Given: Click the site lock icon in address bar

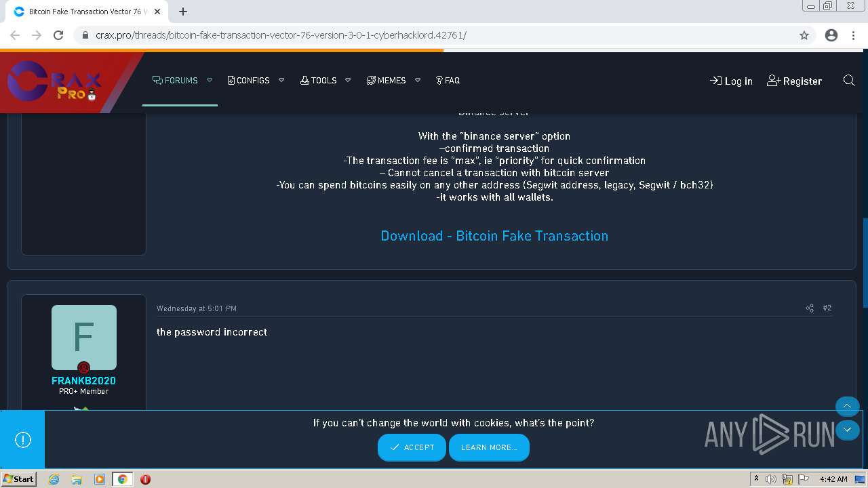Looking at the screenshot, I should point(85,35).
